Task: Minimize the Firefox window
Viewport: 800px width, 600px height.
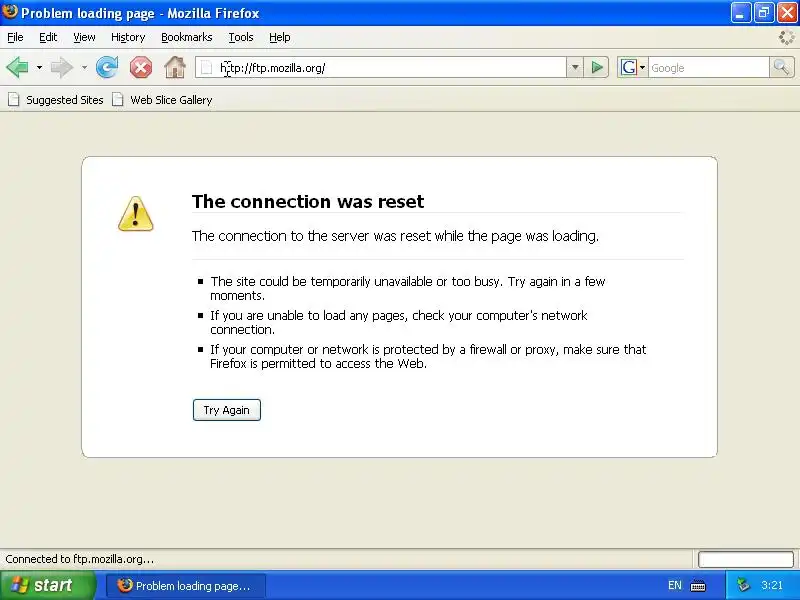Action: pyautogui.click(x=740, y=13)
